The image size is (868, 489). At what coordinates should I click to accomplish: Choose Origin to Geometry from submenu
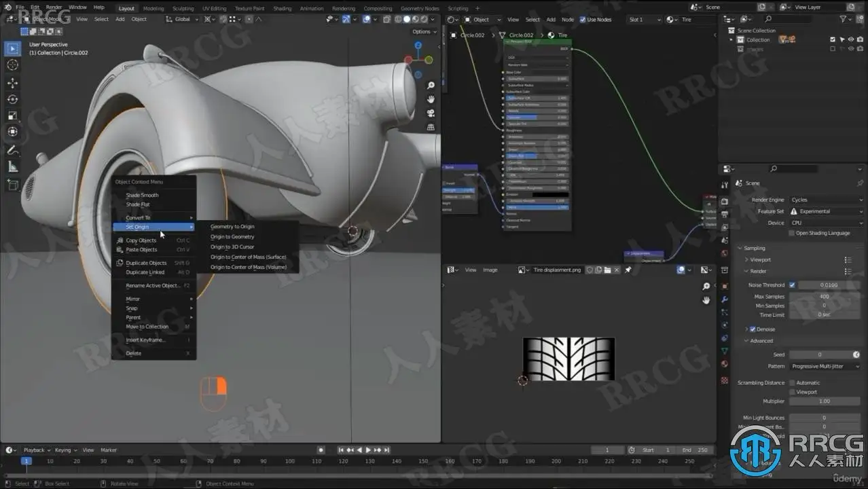[232, 236]
